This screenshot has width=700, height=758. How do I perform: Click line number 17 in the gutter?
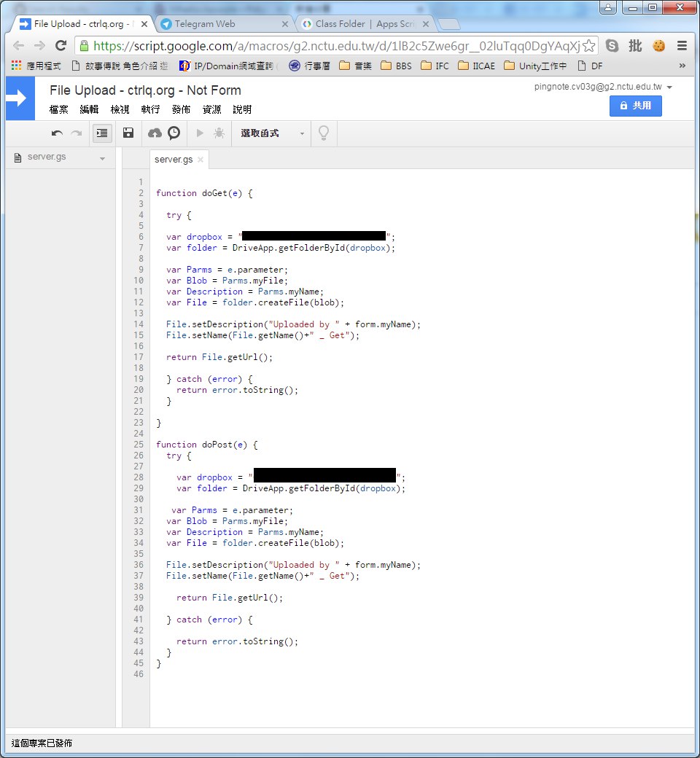139,356
